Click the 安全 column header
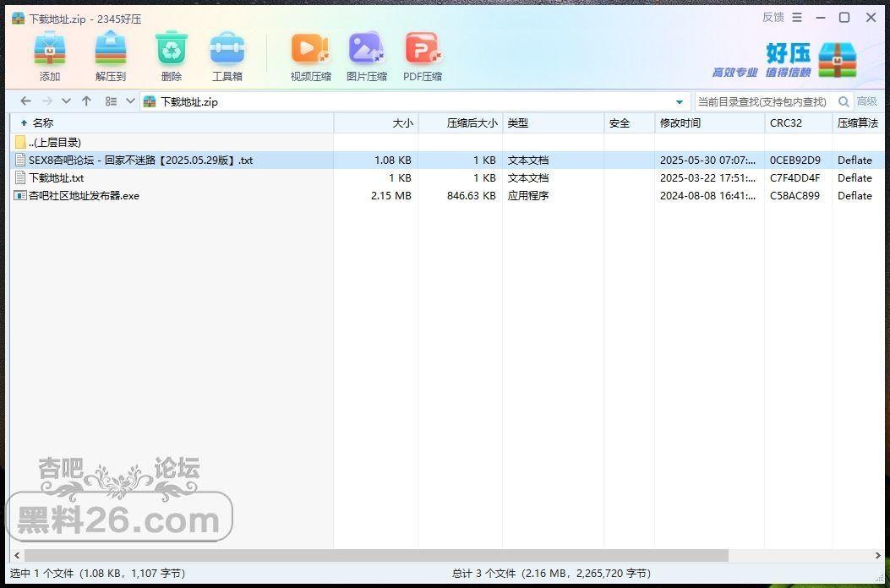890x588 pixels. coord(630,123)
